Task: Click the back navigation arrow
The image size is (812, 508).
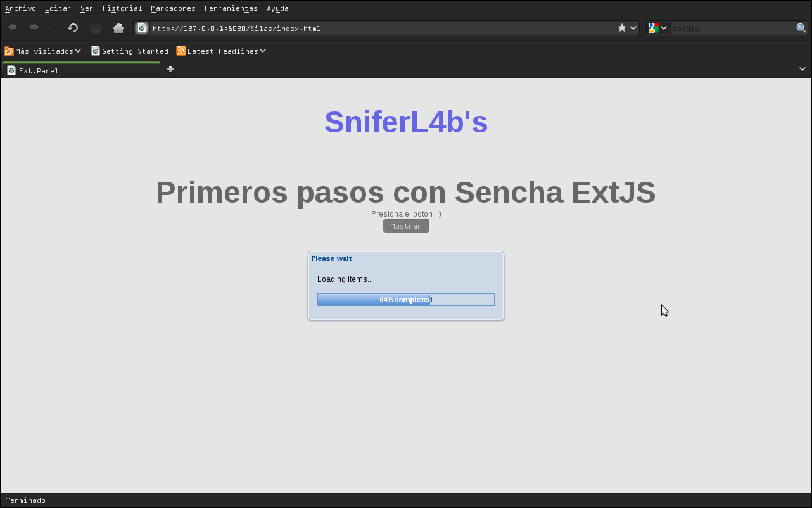Action: click(11, 27)
